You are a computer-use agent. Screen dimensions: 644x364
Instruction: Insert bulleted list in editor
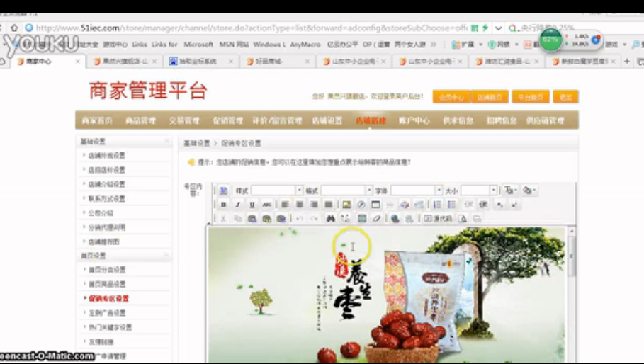(451, 205)
